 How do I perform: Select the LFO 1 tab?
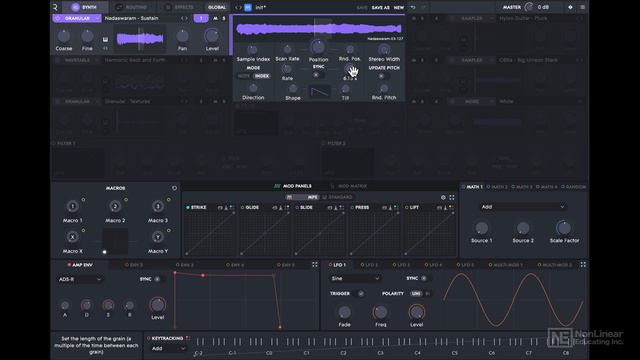pyautogui.click(x=337, y=265)
